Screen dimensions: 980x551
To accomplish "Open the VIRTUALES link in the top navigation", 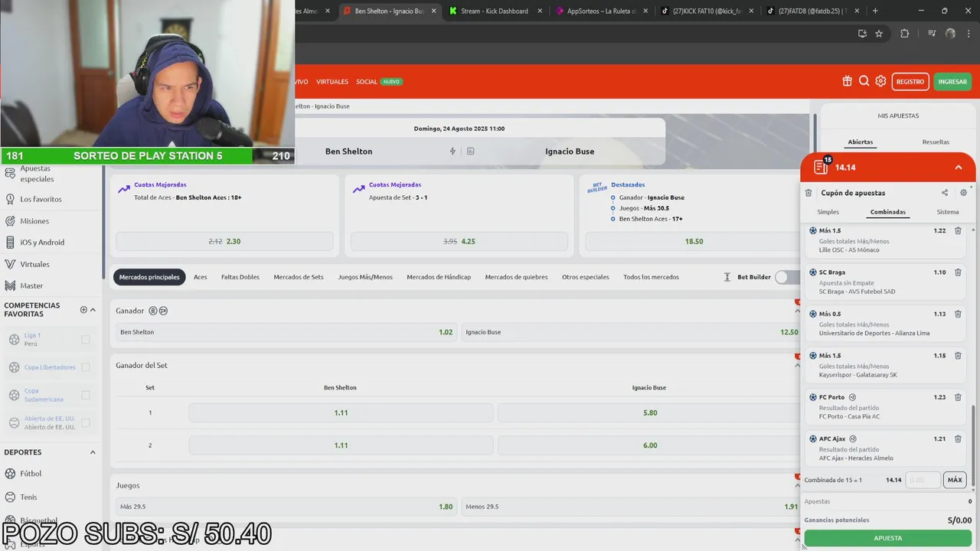I will (332, 82).
